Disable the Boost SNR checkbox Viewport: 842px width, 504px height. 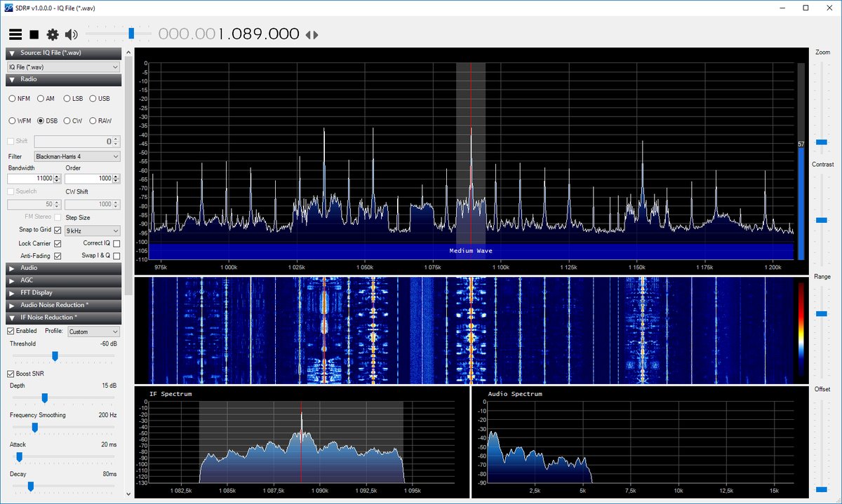[11, 374]
